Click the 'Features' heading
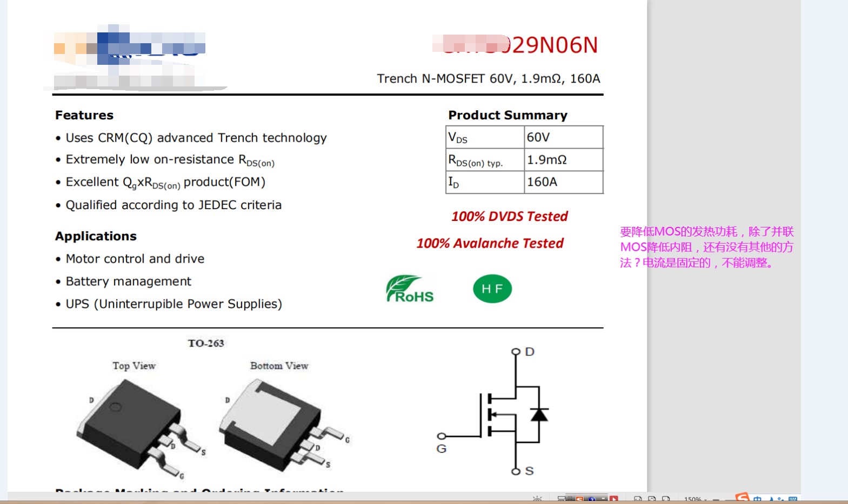This screenshot has height=504, width=848. pos(84,115)
